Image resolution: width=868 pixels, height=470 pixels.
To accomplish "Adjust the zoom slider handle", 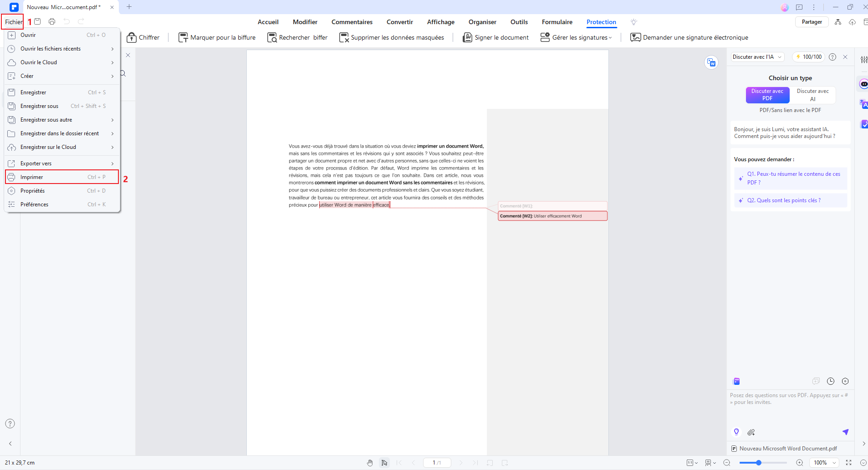I will coord(759,463).
